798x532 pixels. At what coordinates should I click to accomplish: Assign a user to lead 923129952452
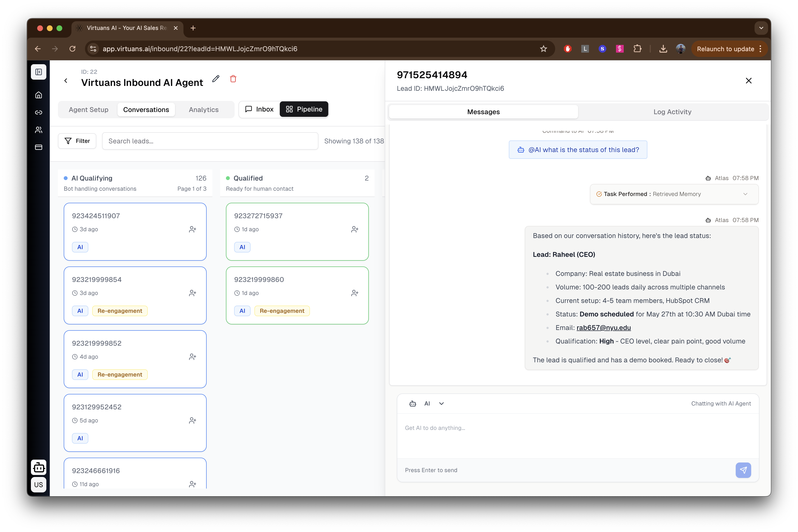click(x=193, y=420)
